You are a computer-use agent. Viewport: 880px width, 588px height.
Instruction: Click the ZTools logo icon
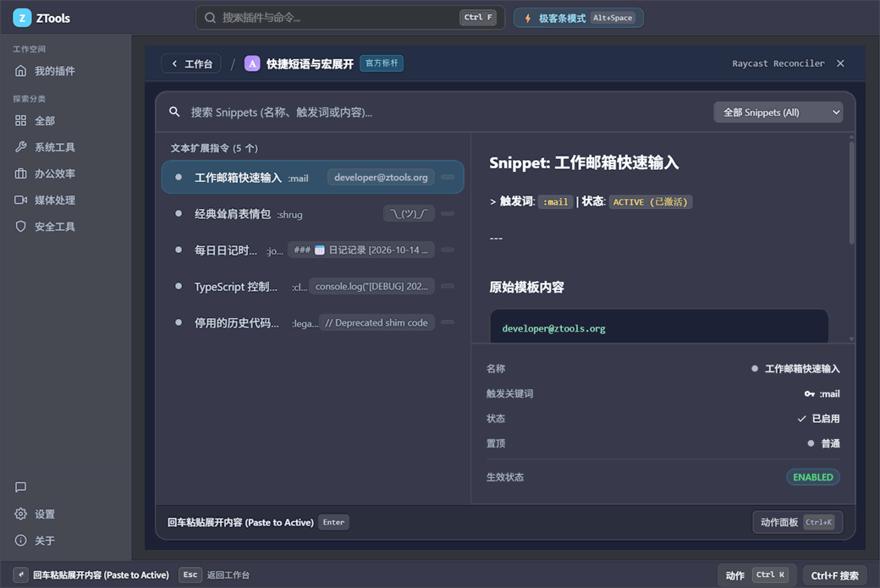point(22,18)
